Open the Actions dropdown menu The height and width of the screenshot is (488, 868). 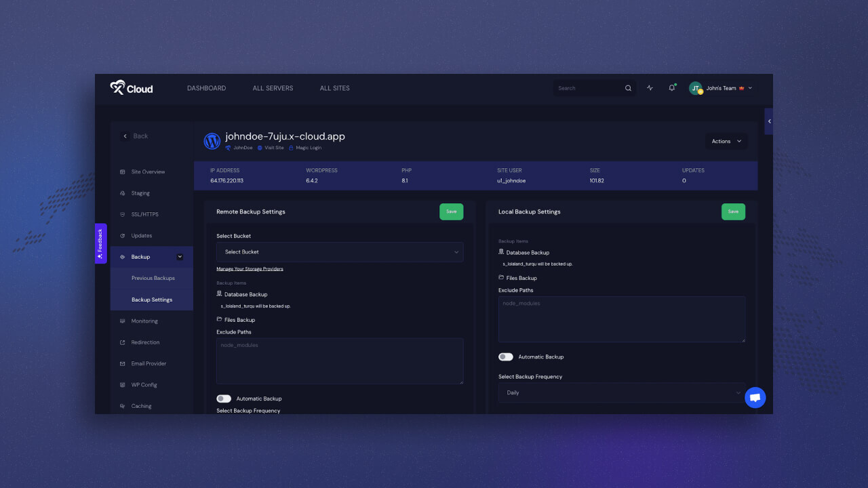(726, 141)
